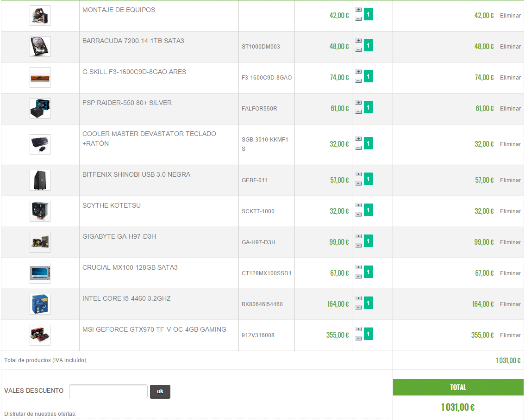Decrease quantity of BARRACUDA 7200.14 1TB
The width and height of the screenshot is (525, 420).
358,50
